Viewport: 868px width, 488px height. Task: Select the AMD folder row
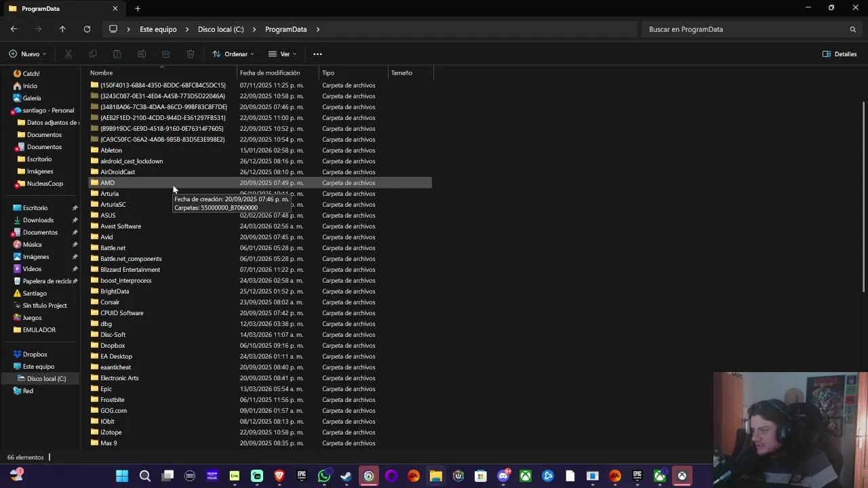click(260, 183)
